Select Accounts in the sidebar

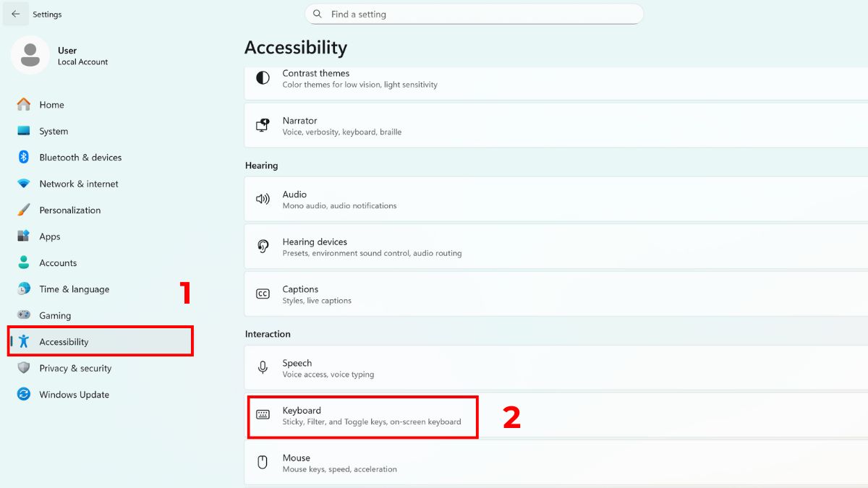[x=22, y=262]
